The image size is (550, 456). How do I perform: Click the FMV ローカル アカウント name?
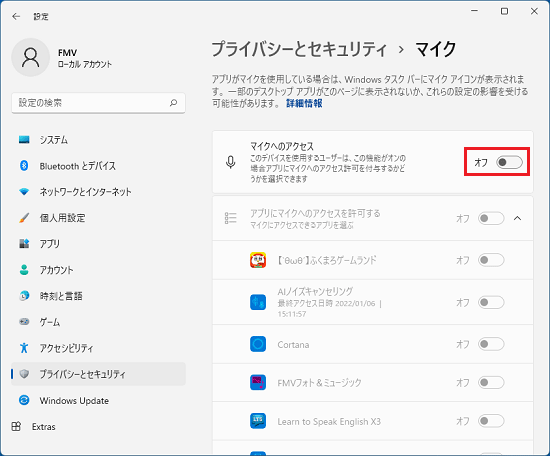coord(85,58)
